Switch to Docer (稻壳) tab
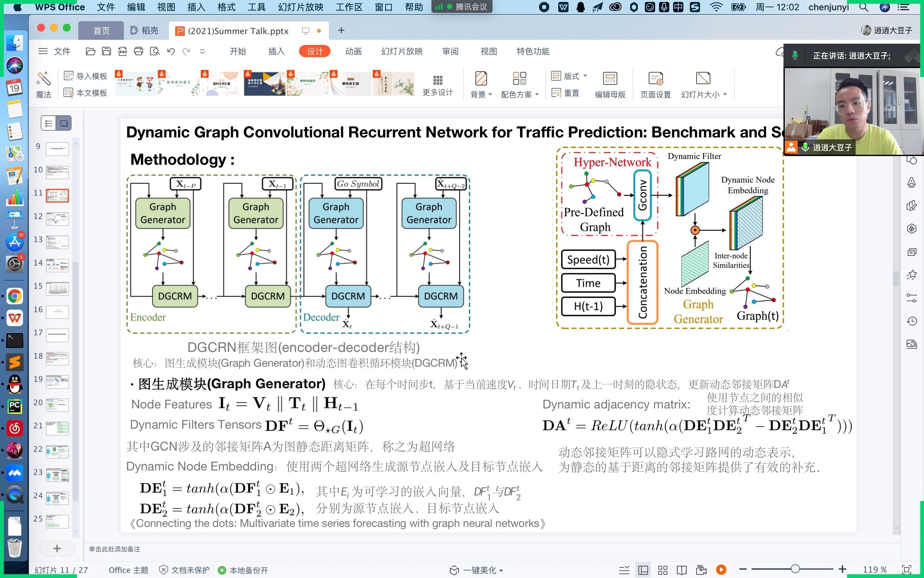The width and height of the screenshot is (924, 578). click(x=144, y=31)
